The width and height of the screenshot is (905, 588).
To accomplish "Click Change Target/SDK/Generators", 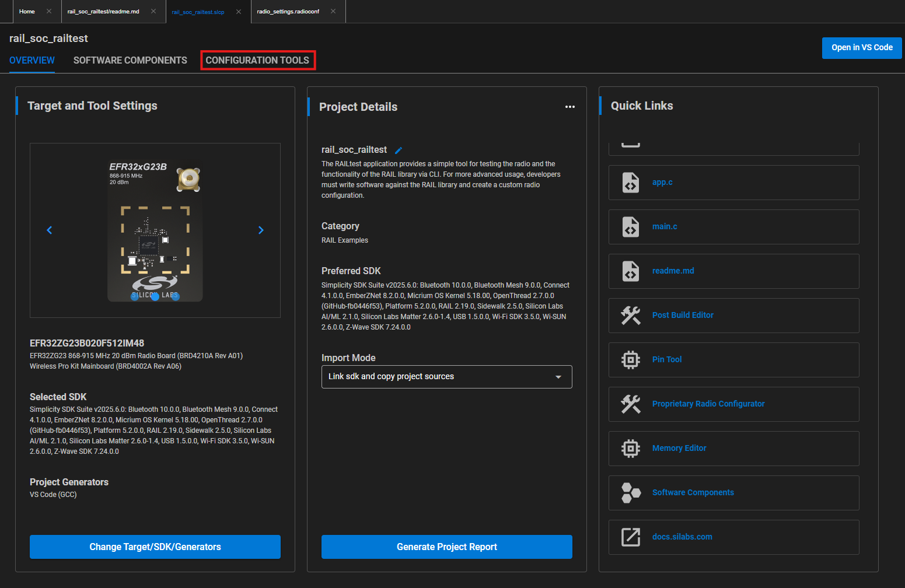I will (155, 547).
